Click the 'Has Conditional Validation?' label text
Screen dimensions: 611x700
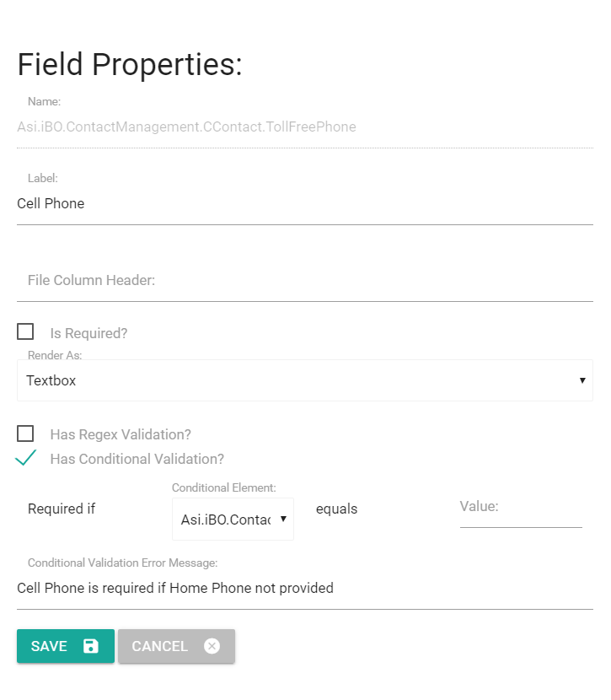coord(137,460)
